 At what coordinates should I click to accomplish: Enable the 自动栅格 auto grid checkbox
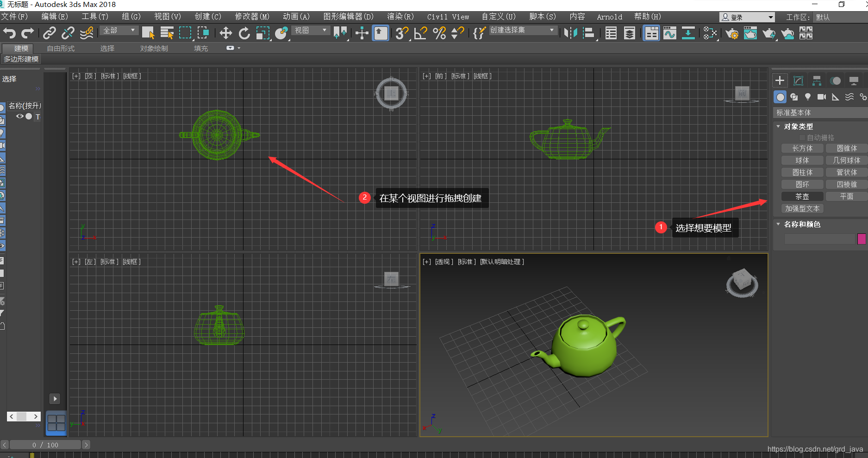pyautogui.click(x=802, y=138)
